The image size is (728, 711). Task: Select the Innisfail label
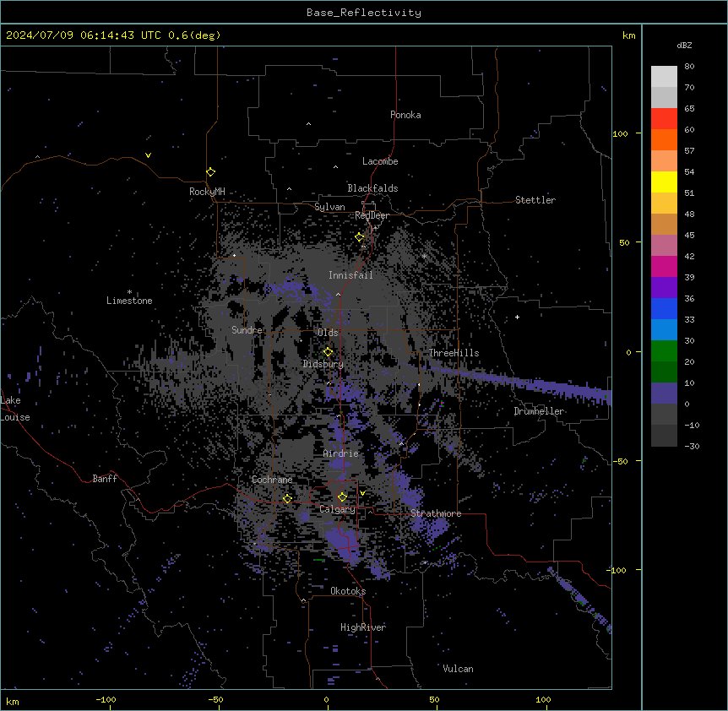[350, 275]
